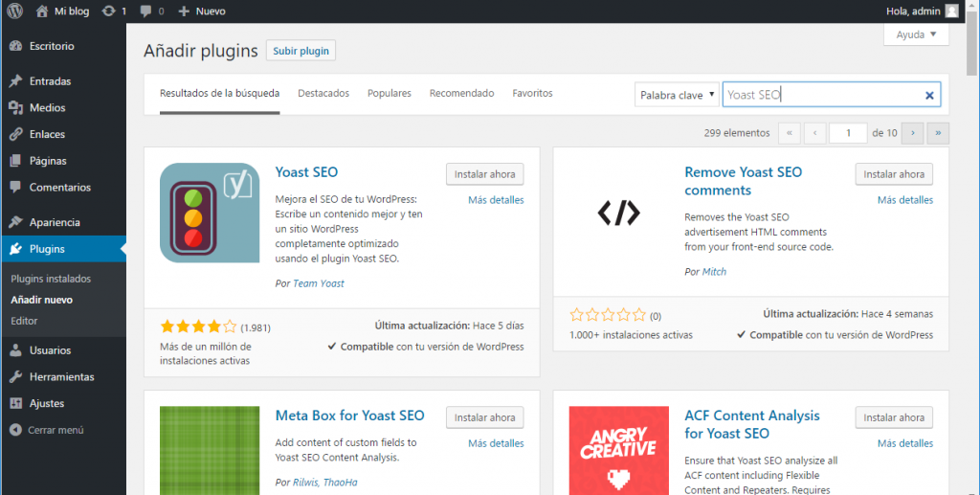Click the Plugins plug icon

point(15,249)
